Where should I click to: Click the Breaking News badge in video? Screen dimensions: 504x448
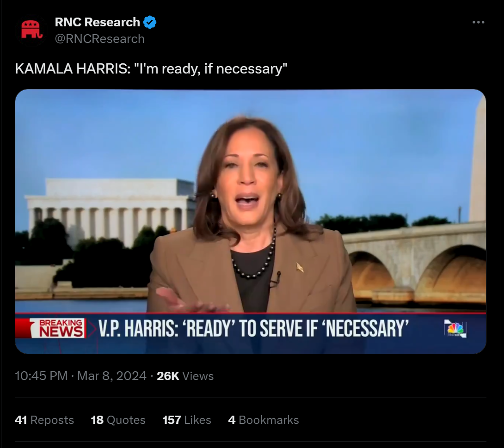point(58,328)
